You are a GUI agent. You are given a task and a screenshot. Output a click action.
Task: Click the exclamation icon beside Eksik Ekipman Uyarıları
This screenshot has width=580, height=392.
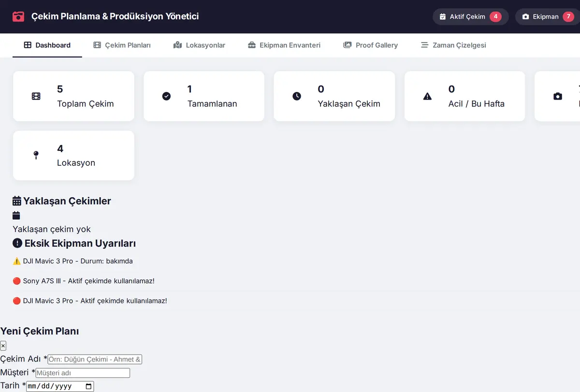17,243
